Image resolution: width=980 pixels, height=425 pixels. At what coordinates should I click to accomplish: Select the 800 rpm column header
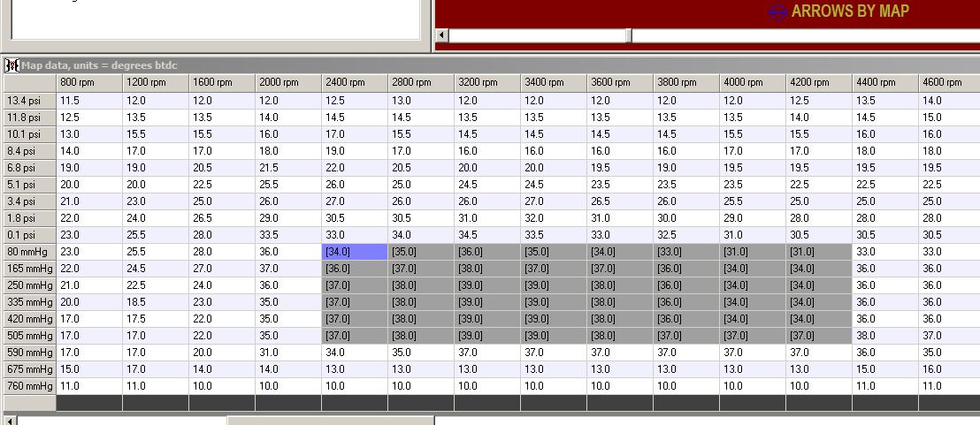(89, 82)
